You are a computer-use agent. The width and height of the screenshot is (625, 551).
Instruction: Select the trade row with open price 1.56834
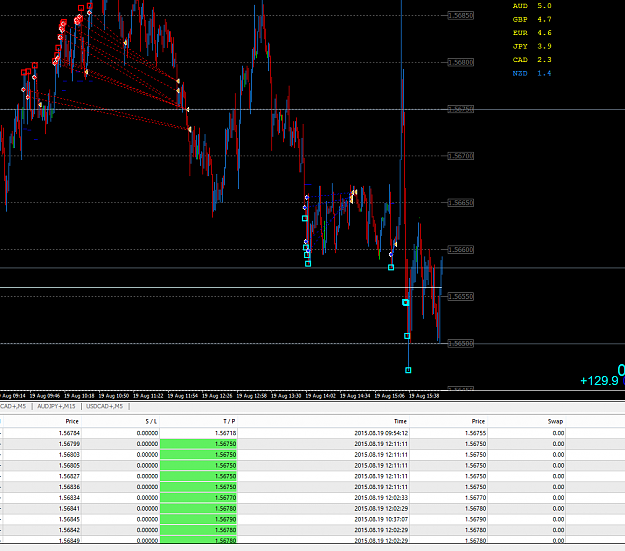pyautogui.click(x=312, y=498)
